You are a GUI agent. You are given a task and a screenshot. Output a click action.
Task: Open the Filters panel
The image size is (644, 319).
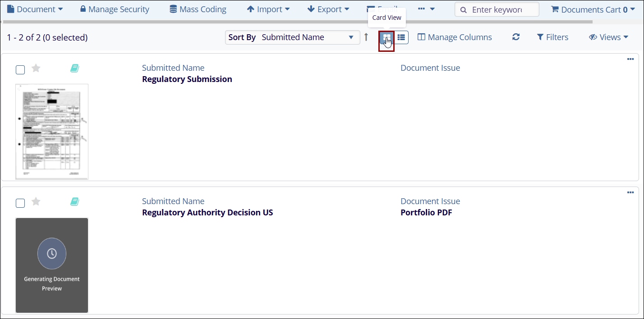[x=552, y=37]
